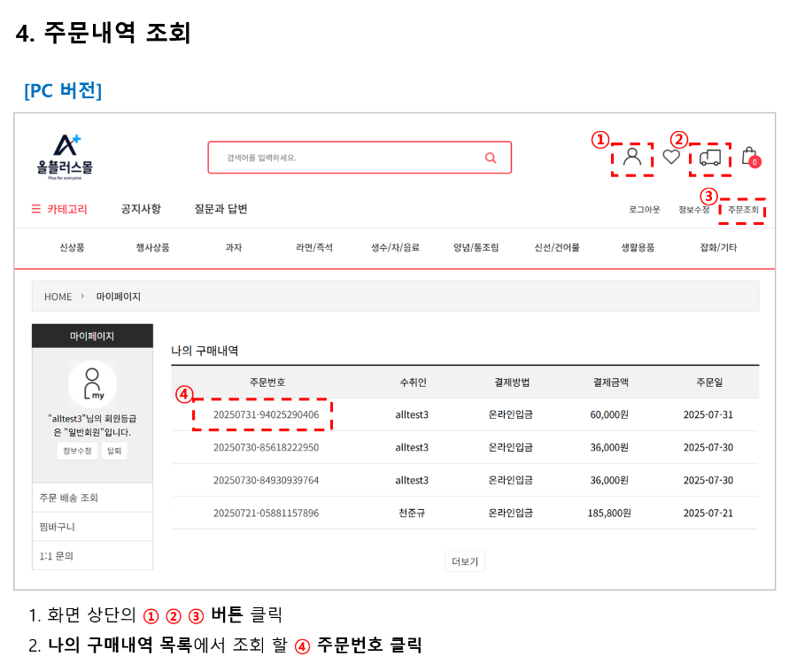Click recipient 천준규 cell
The height and width of the screenshot is (672, 797).
(x=412, y=513)
